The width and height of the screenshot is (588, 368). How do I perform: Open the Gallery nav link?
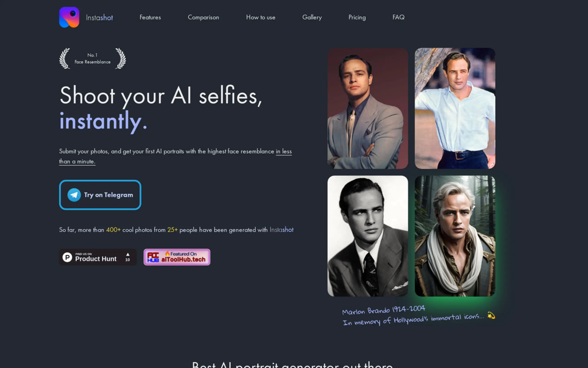312,17
